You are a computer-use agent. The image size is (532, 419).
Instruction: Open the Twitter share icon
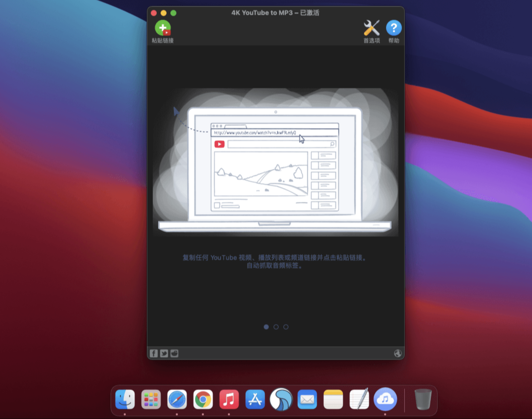164,353
